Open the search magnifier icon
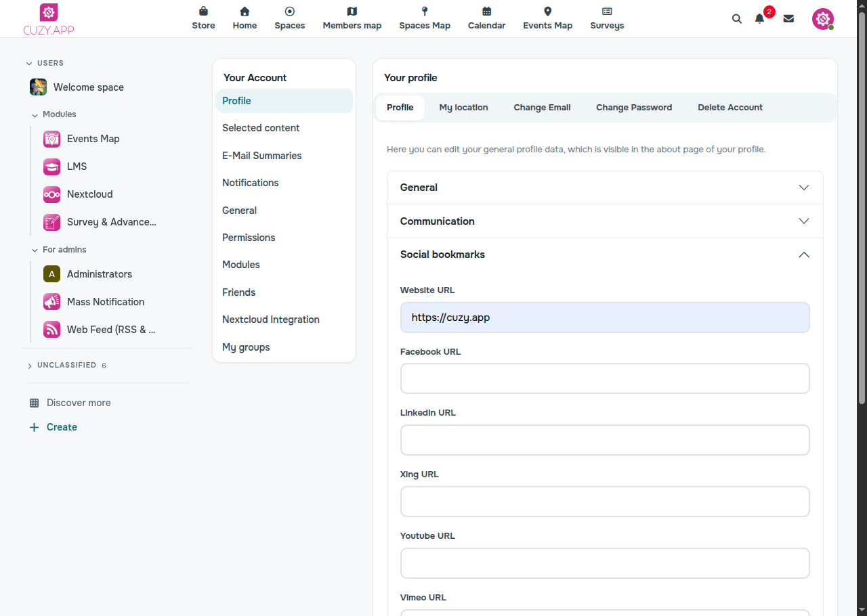This screenshot has width=867, height=616. click(x=737, y=19)
